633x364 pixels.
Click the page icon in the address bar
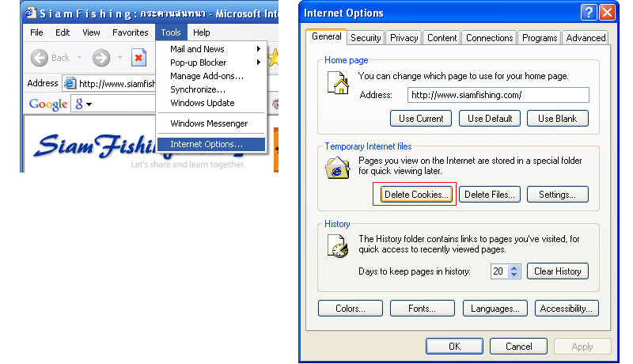(x=70, y=83)
